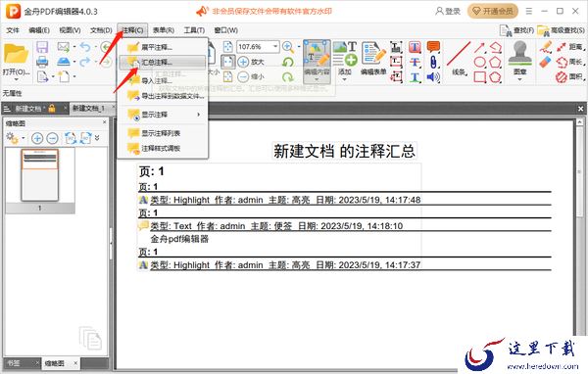Select the sticky note comment tool

coord(433,47)
